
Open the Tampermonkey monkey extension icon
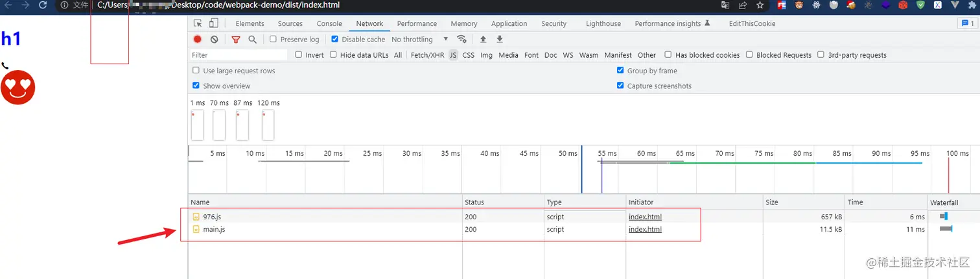point(800,5)
